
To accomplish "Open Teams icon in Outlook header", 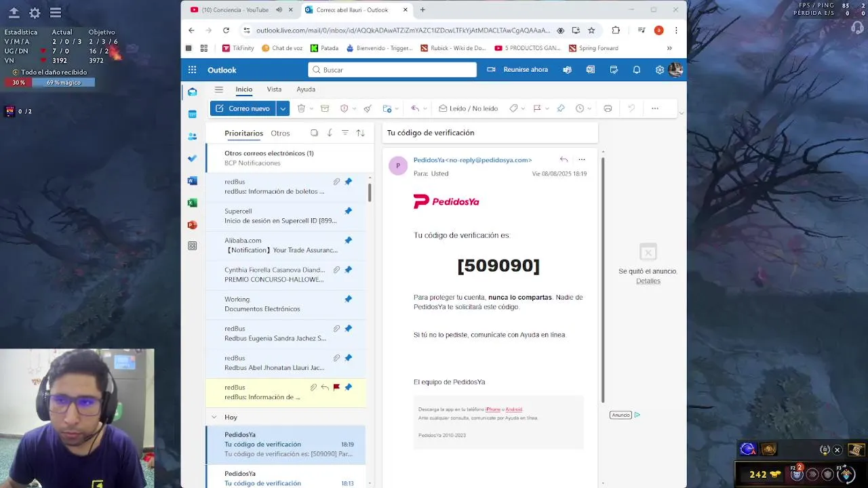I will 568,70.
